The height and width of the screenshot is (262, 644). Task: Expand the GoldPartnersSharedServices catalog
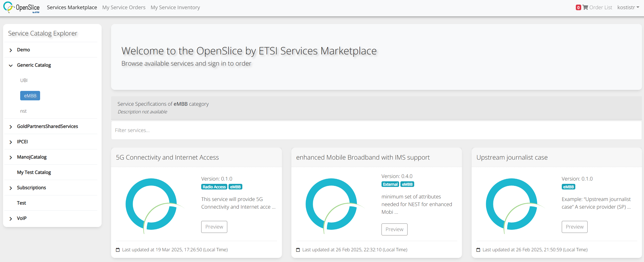(11, 127)
